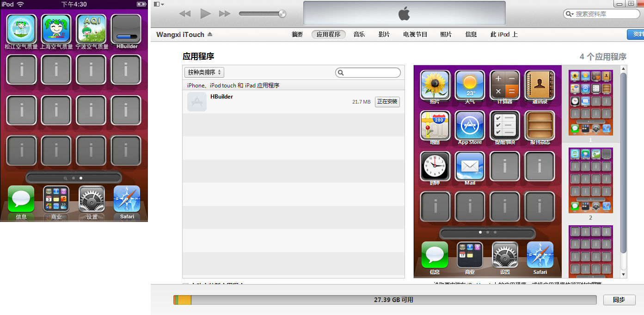Select Mail icon in iTunes preview
The width and height of the screenshot is (644, 315).
(470, 166)
